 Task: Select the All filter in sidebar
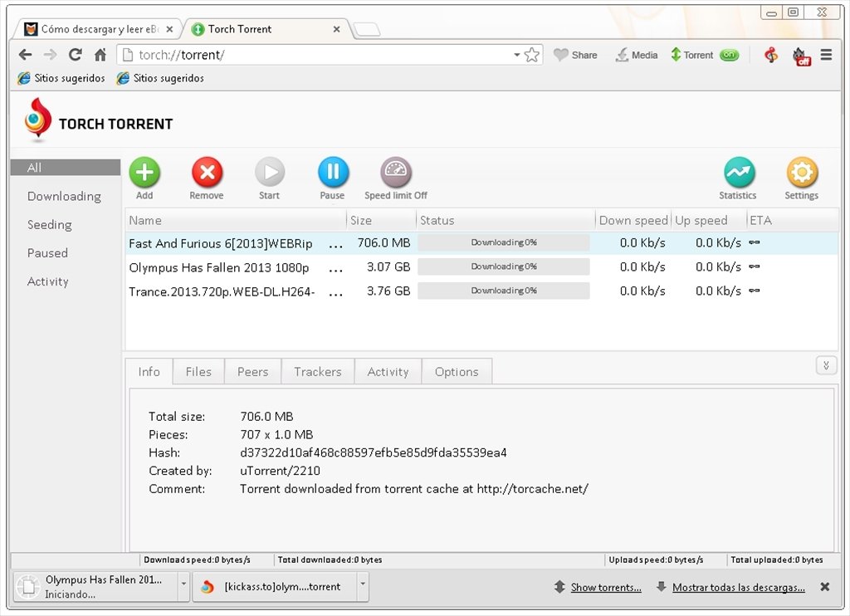(x=66, y=168)
